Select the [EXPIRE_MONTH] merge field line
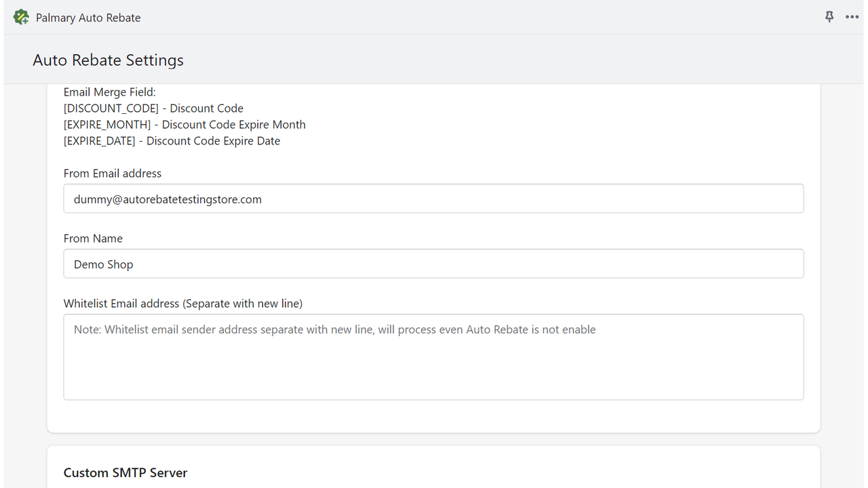The height and width of the screenshot is (488, 868). coord(184,125)
